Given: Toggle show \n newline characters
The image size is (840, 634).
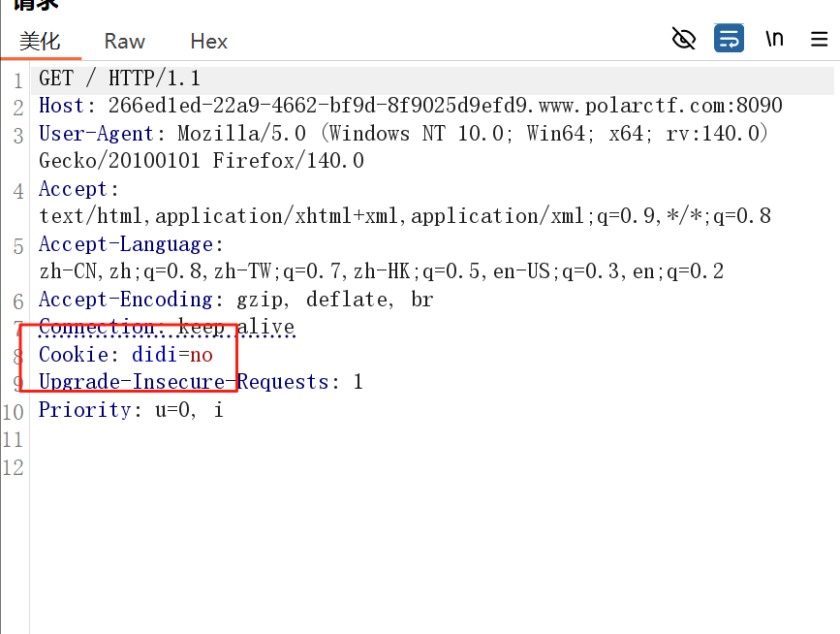Looking at the screenshot, I should [x=774, y=39].
